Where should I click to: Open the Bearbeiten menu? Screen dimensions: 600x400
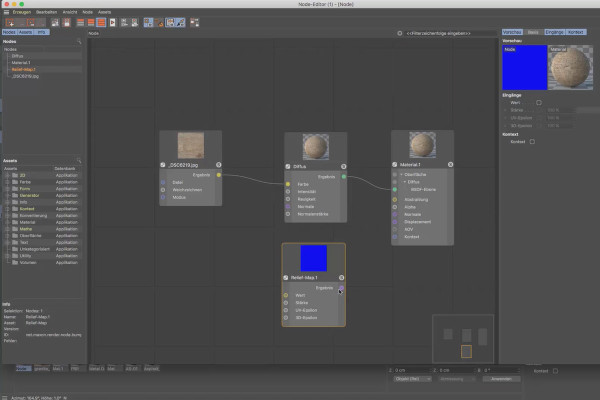46,12
